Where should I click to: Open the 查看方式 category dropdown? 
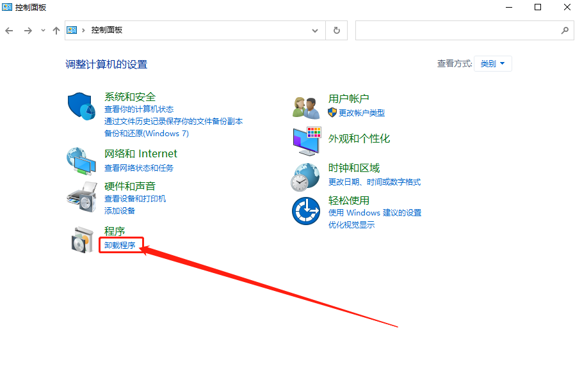(492, 63)
